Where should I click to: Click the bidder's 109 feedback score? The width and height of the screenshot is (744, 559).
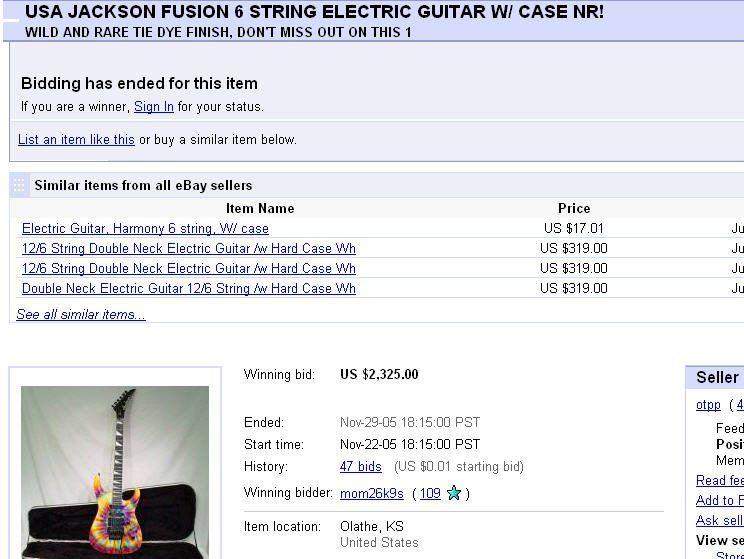tap(430, 494)
